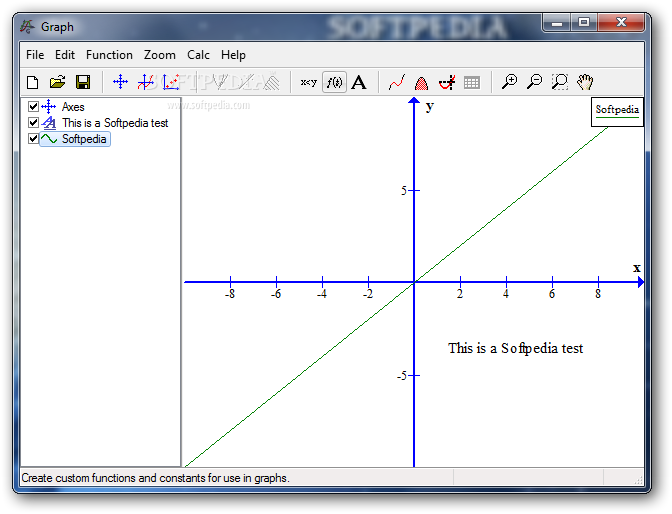Click the red curve evaluate icon
The width and height of the screenshot is (672, 514).
point(396,82)
